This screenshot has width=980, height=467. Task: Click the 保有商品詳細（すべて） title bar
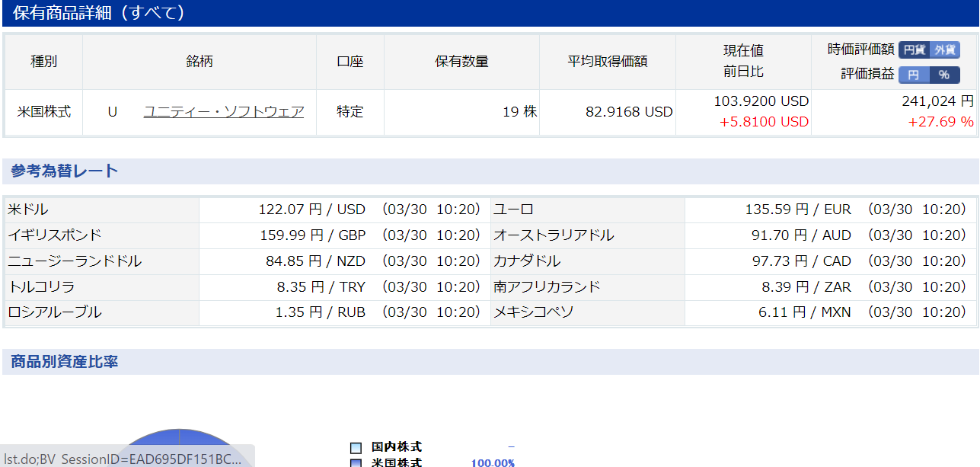pyautogui.click(x=490, y=13)
